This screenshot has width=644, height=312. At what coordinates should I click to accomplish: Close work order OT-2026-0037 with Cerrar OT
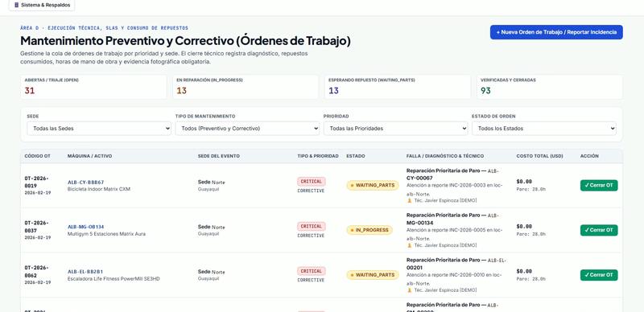pos(599,230)
